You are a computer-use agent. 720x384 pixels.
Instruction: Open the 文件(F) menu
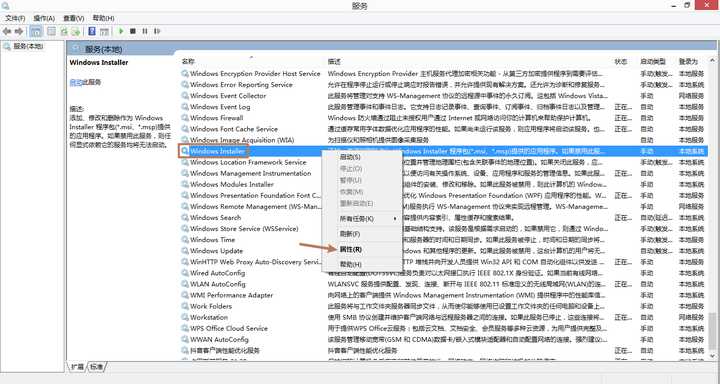[x=15, y=18]
